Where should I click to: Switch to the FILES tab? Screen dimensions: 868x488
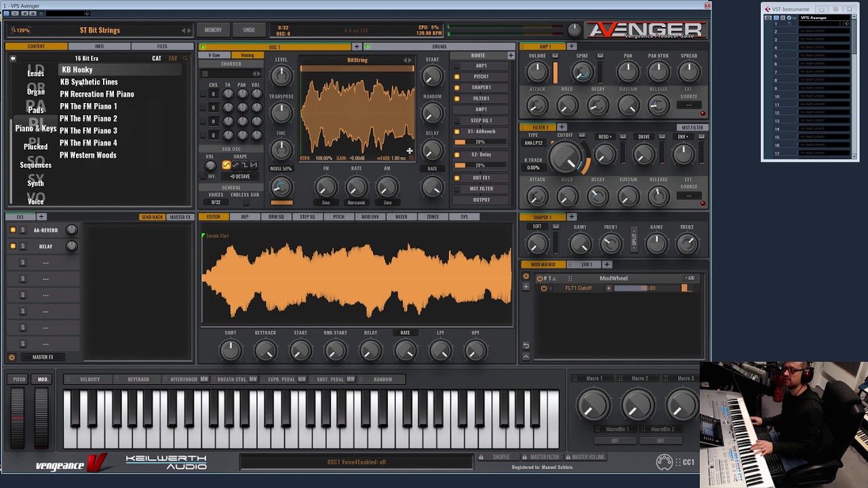tap(162, 47)
